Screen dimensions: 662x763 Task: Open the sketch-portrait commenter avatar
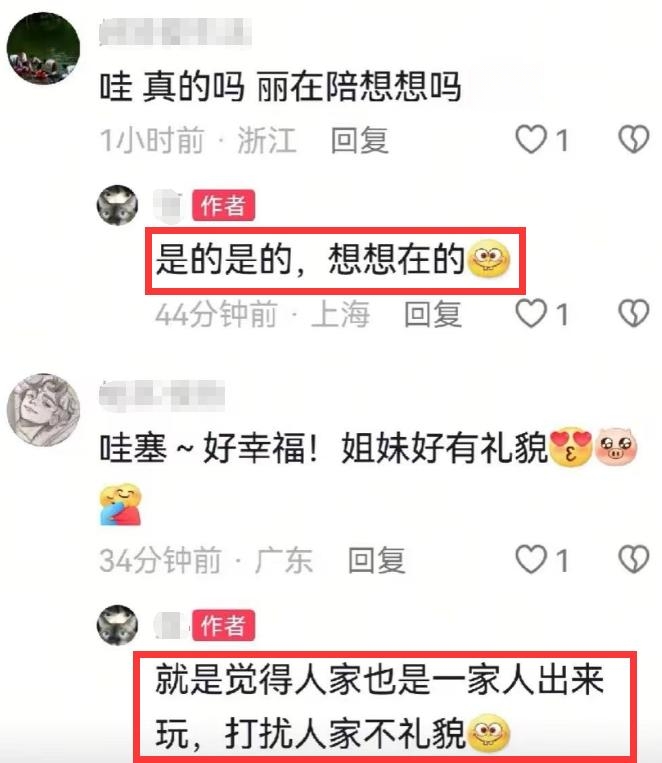tap(43, 410)
